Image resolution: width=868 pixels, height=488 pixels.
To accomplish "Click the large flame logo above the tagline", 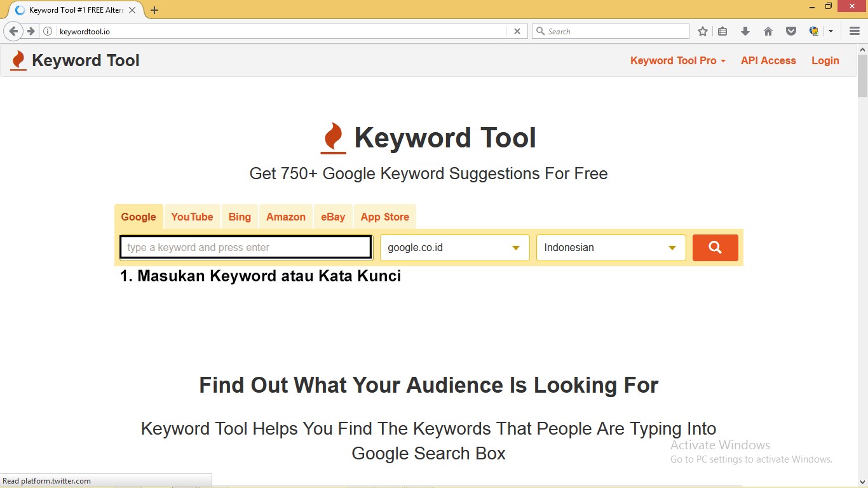I will pyautogui.click(x=334, y=138).
